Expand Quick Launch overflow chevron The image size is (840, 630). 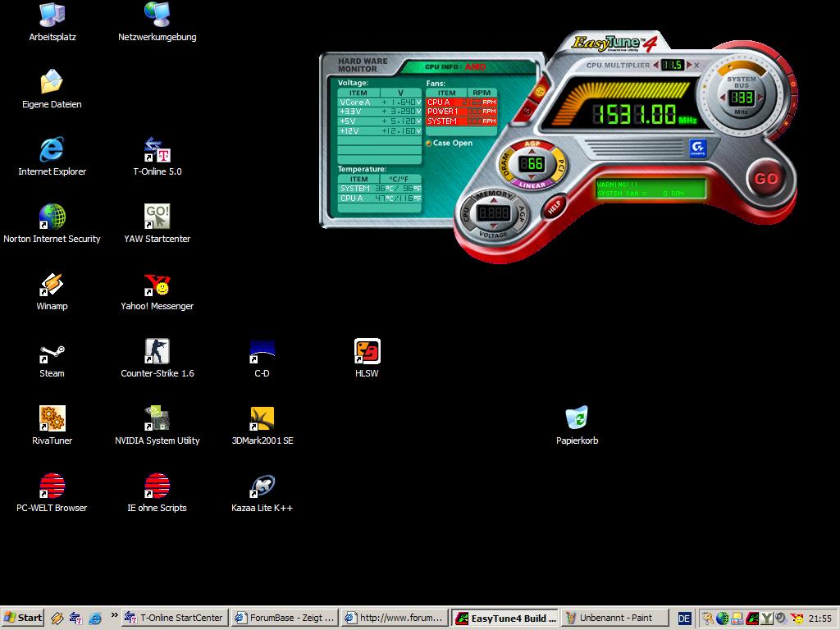click(x=114, y=614)
